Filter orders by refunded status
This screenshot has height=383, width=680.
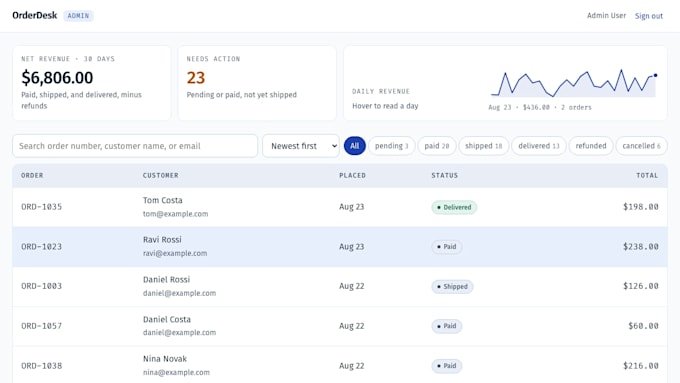[591, 146]
